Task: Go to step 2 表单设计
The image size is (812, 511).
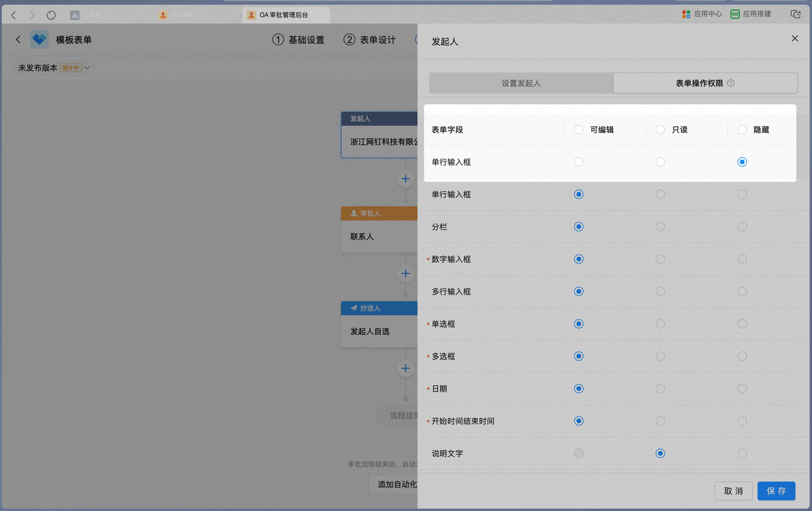Action: [x=369, y=40]
